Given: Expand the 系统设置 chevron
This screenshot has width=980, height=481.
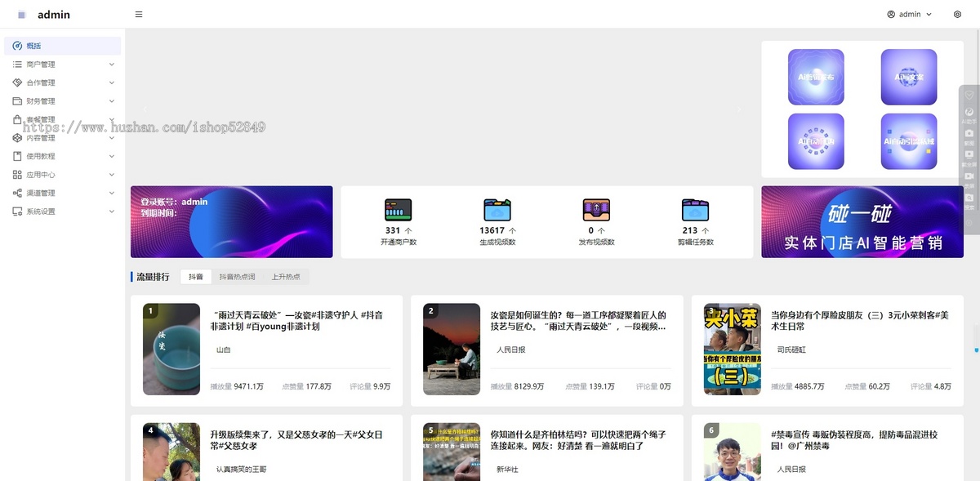Looking at the screenshot, I should tap(112, 212).
